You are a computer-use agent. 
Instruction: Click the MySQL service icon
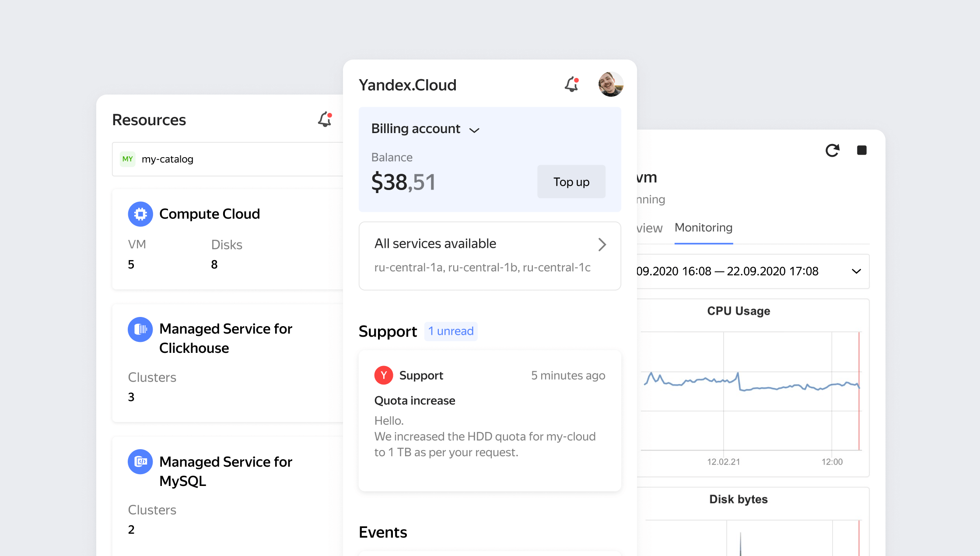point(140,461)
